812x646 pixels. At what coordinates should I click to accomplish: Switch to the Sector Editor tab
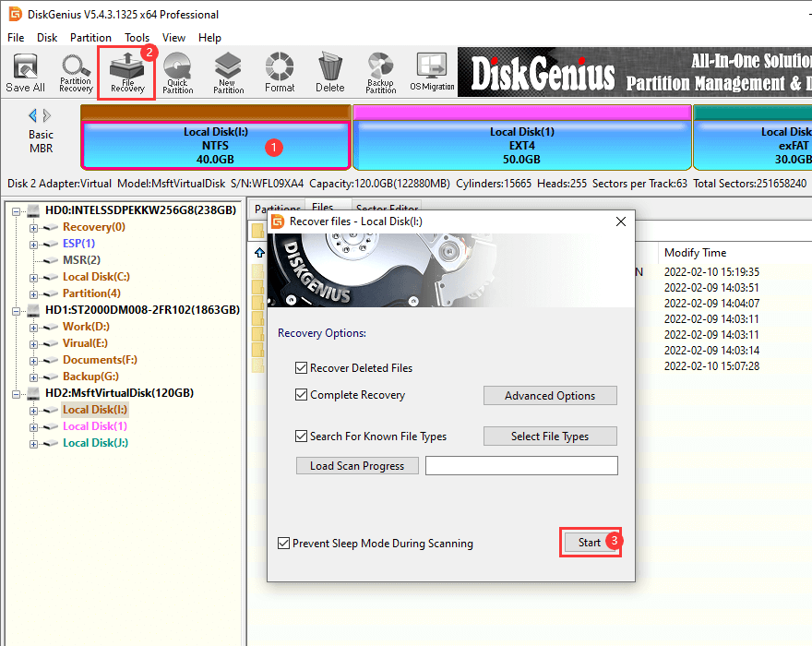387,208
